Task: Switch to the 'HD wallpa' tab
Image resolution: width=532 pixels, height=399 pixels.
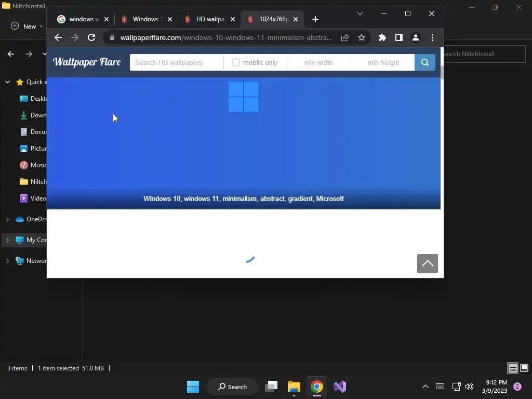Action: click(x=206, y=19)
